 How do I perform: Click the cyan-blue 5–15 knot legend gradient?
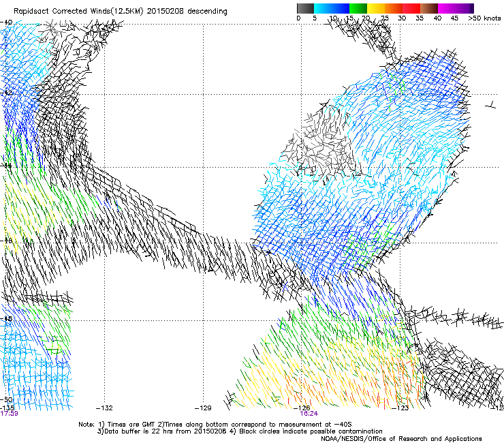[x=332, y=8]
